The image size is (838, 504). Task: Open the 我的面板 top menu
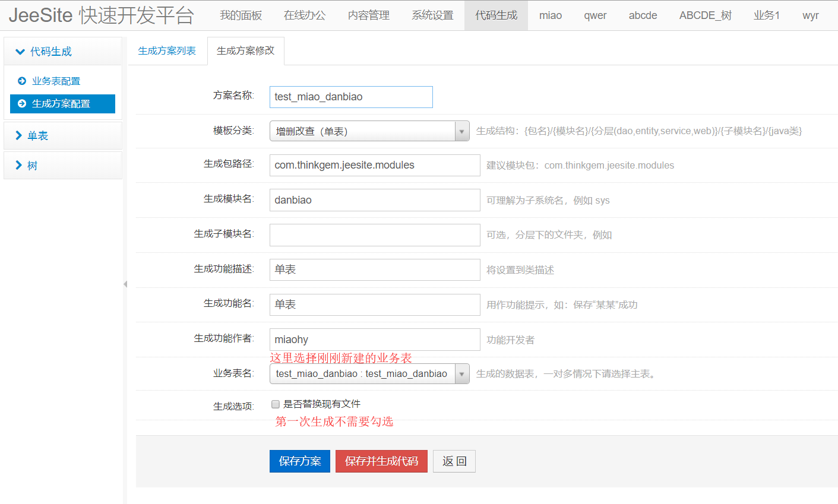241,15
